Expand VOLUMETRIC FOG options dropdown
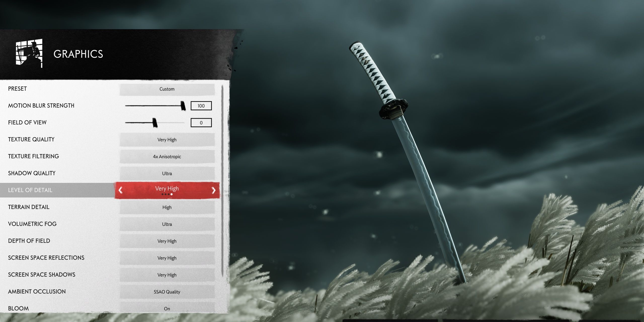Image resolution: width=644 pixels, height=322 pixels. 166,224
